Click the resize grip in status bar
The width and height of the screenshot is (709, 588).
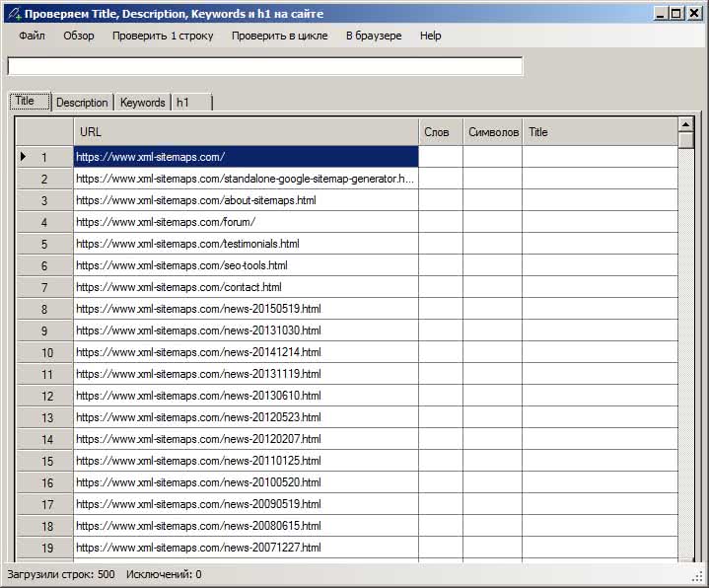tap(697, 576)
